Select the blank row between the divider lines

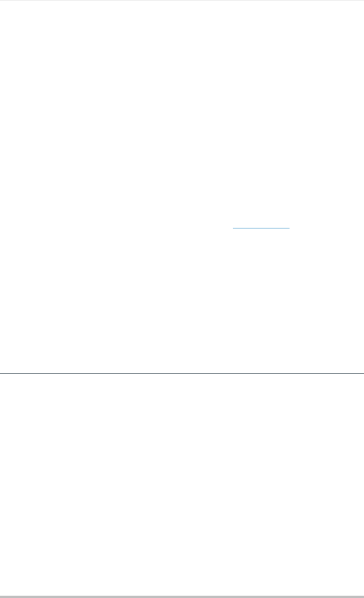(x=182, y=363)
